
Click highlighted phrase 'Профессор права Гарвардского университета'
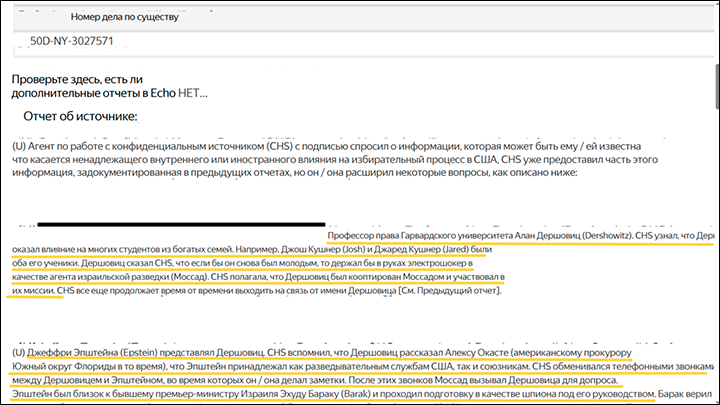click(x=415, y=234)
